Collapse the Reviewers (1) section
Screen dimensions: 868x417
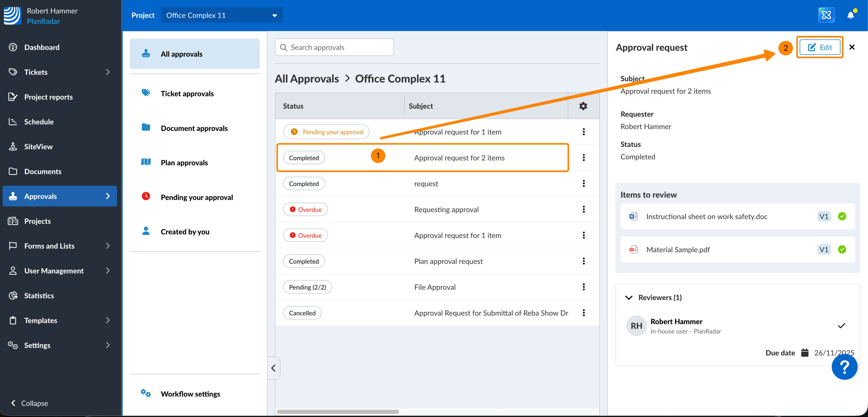[x=629, y=297]
